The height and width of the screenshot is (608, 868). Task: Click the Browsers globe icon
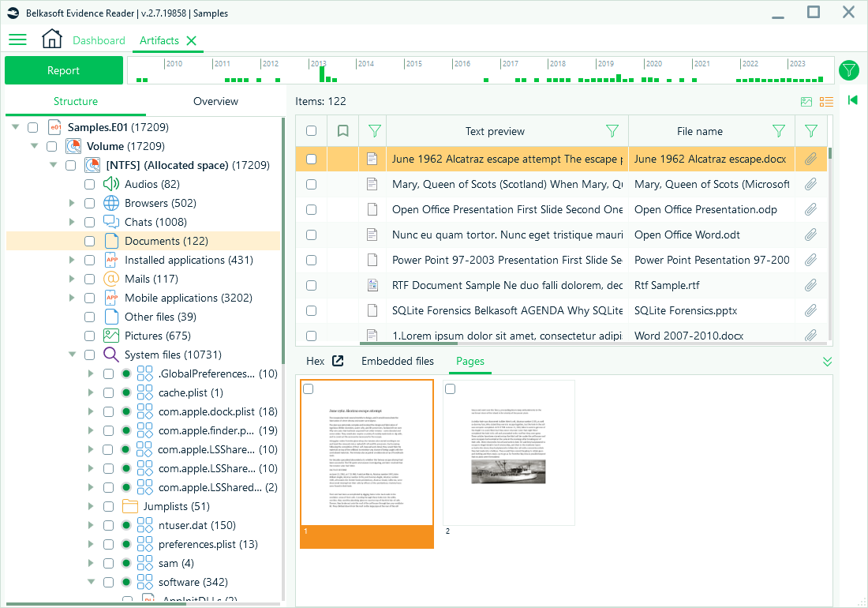click(x=111, y=203)
